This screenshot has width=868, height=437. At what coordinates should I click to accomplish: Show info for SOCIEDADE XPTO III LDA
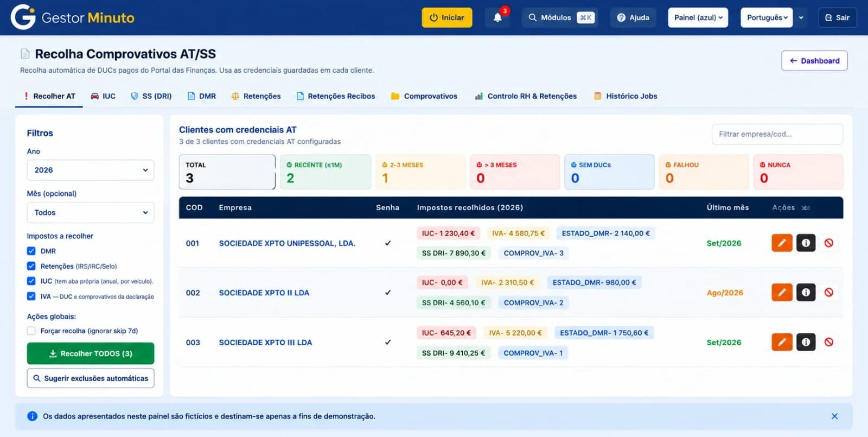click(806, 342)
